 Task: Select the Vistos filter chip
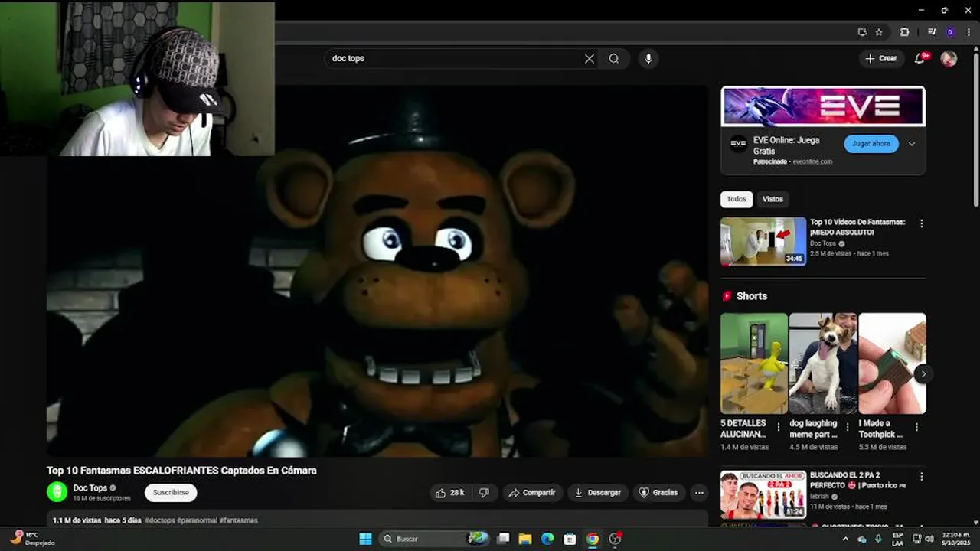tap(773, 199)
